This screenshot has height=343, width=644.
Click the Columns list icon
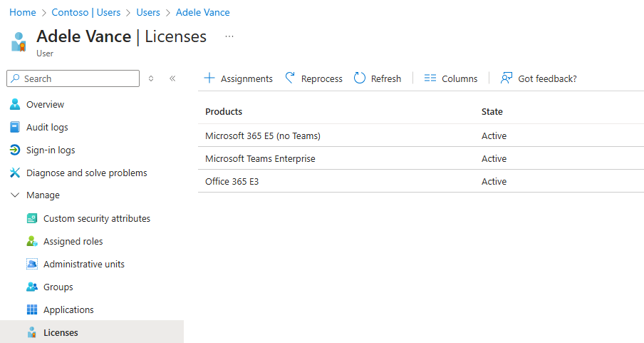[x=430, y=78]
